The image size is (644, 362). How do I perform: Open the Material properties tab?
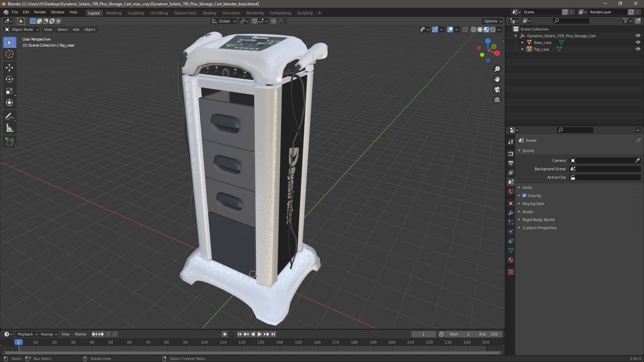pos(511,260)
